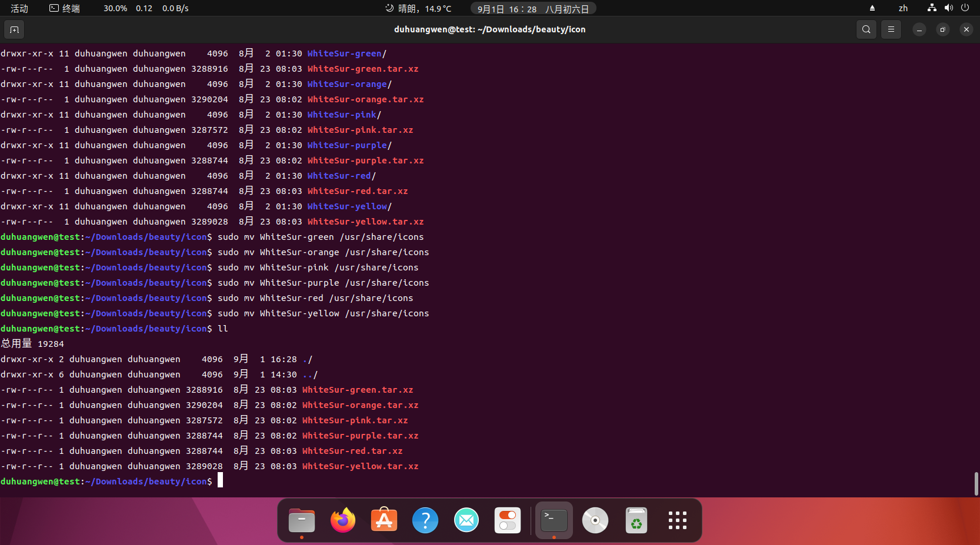This screenshot has height=545, width=980.
Task: Search the terminal output
Action: 866,29
